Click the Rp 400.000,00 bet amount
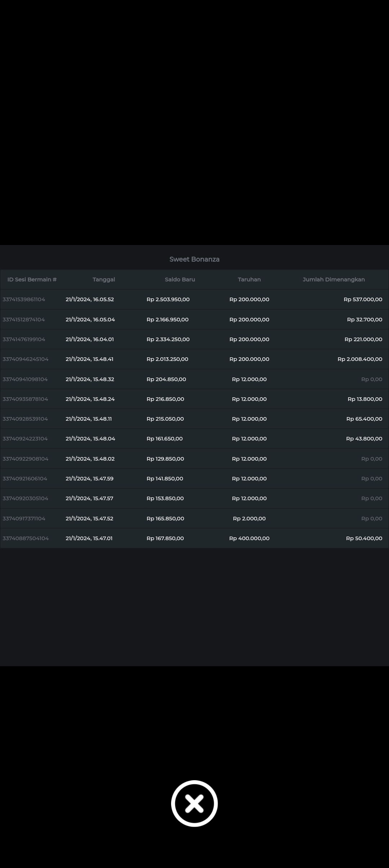Viewport: 389px width, 868px height. tap(249, 538)
